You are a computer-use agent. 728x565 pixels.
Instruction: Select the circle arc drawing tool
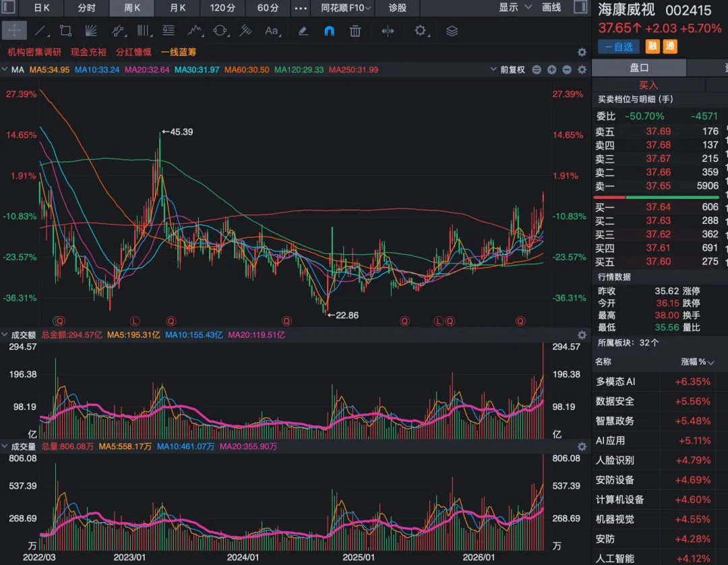(220, 31)
